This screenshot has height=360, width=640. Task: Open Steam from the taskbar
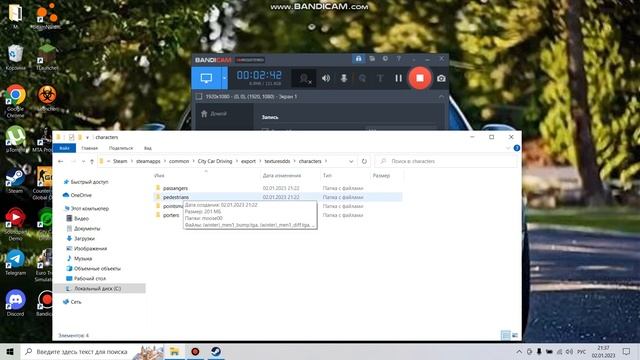(216, 351)
